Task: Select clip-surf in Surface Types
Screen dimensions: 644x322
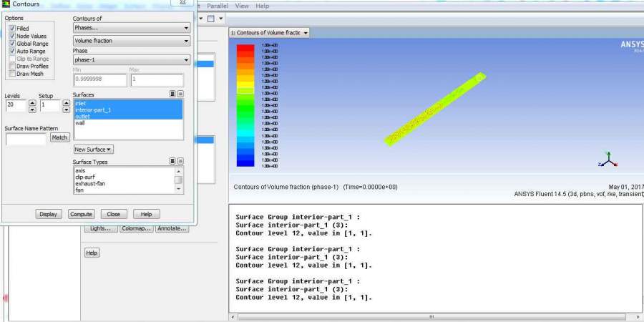Action: 124,177
